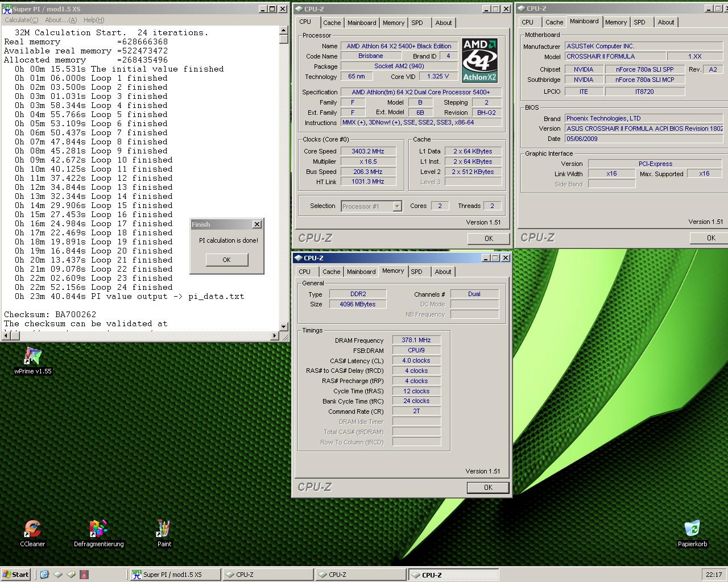Viewport: 728px width, 582px height.
Task: Click the Memory Size 4096 MBytes value
Action: (358, 304)
